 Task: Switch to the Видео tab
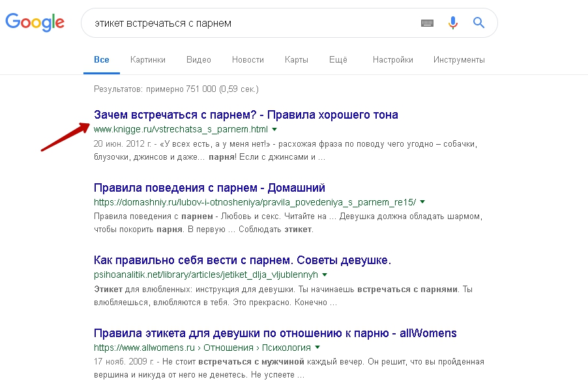(x=199, y=59)
